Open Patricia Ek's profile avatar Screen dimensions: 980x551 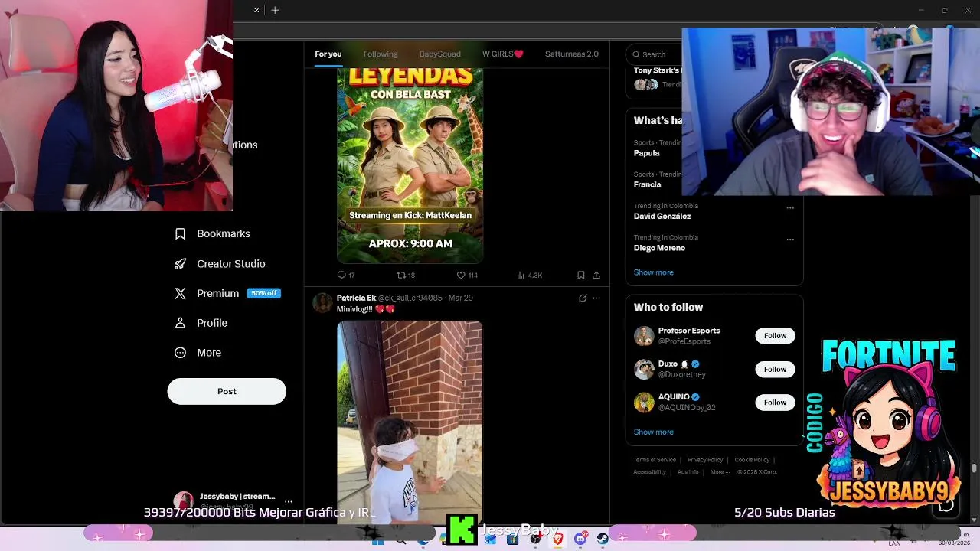pos(323,302)
